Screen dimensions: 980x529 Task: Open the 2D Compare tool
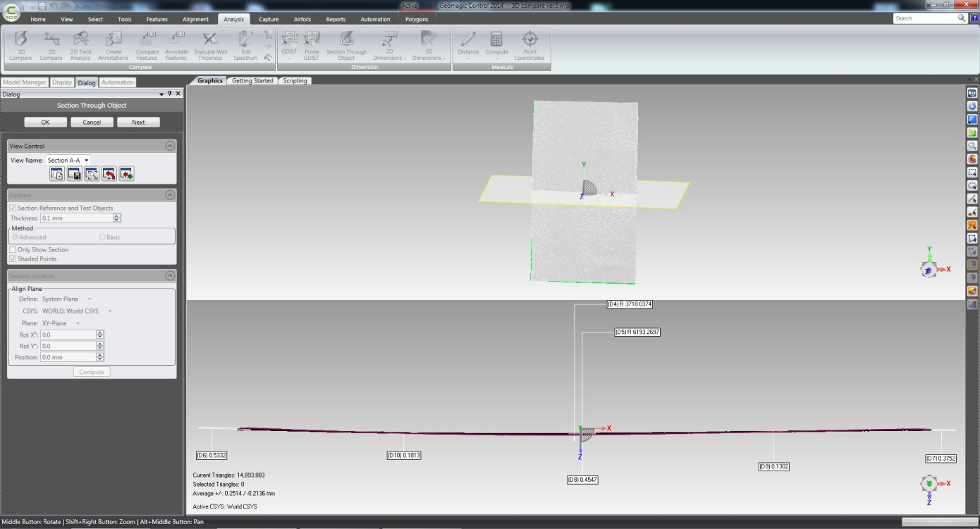pos(51,46)
